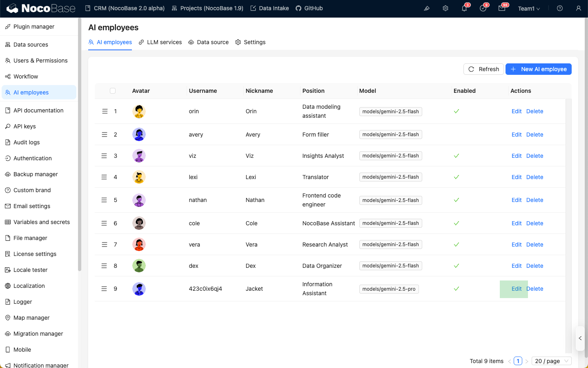Viewport: 588px width, 368px height.
Task: Open the 20 / page size dropdown
Action: coord(551,361)
